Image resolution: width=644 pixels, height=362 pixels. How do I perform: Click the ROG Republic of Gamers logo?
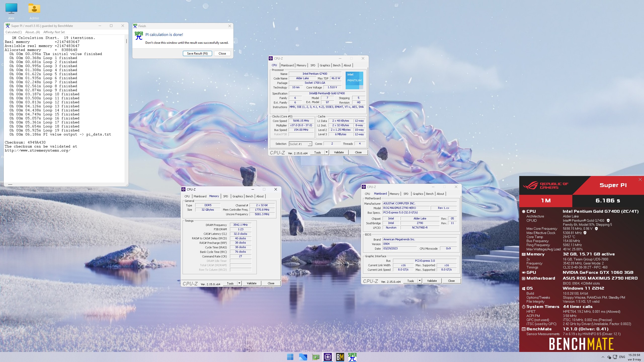(546, 186)
